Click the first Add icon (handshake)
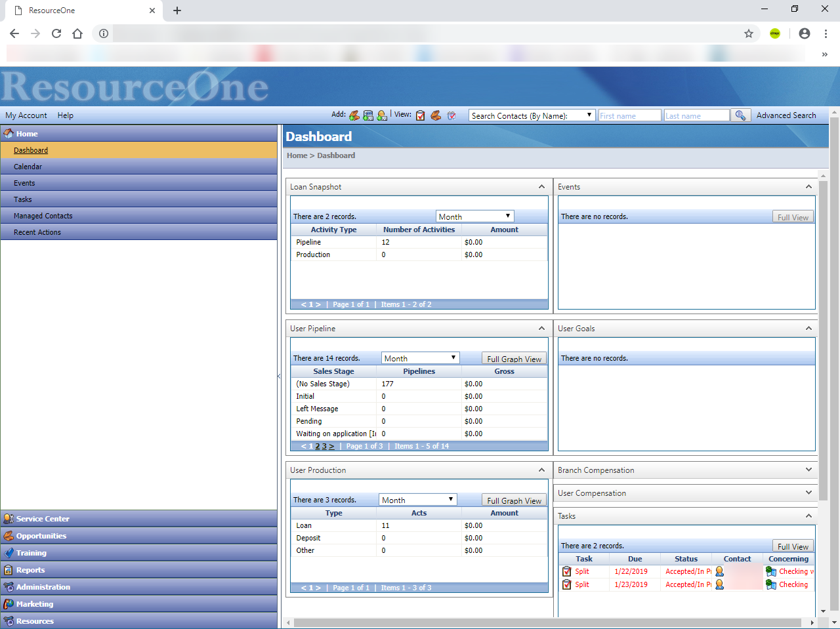The width and height of the screenshot is (840, 629). [354, 115]
